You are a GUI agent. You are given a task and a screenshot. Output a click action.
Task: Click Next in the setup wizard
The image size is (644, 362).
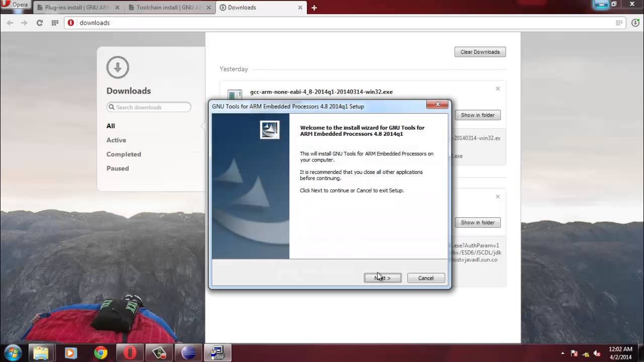pyautogui.click(x=383, y=278)
